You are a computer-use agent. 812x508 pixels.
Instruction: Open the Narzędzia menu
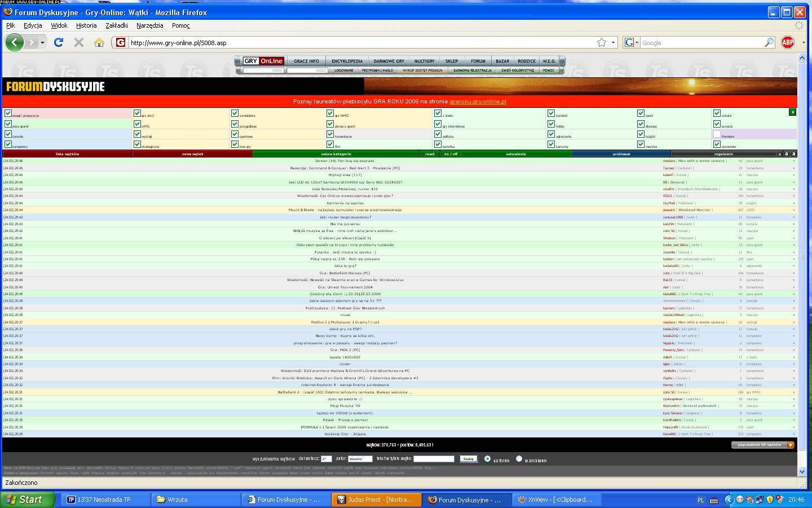(149, 25)
